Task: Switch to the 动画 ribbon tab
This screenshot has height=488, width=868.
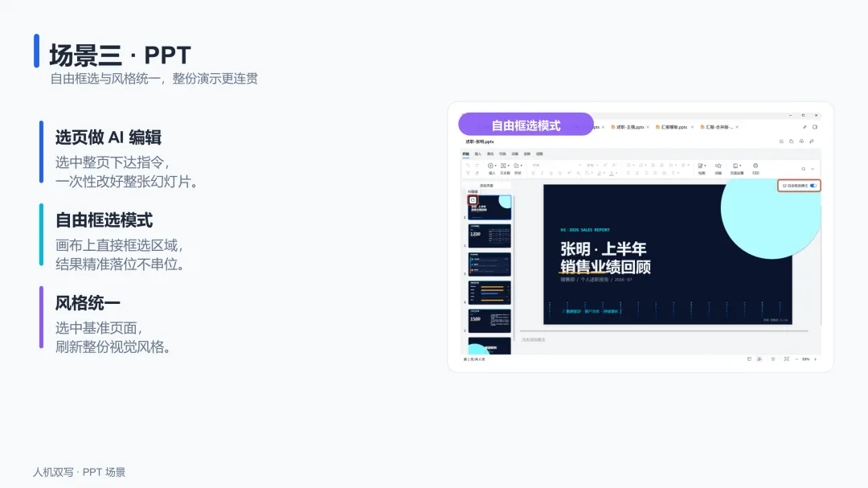Action: [515, 154]
